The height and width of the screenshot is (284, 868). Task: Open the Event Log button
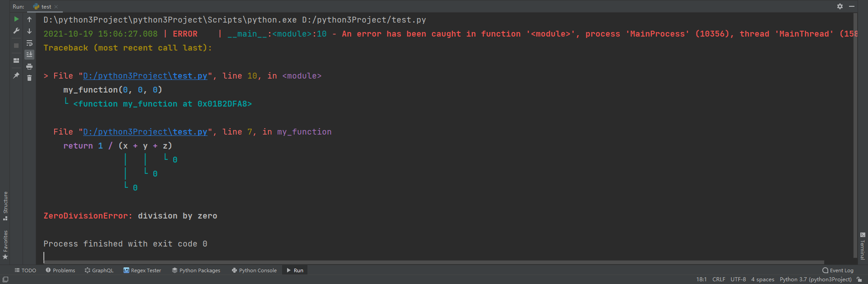pyautogui.click(x=838, y=270)
